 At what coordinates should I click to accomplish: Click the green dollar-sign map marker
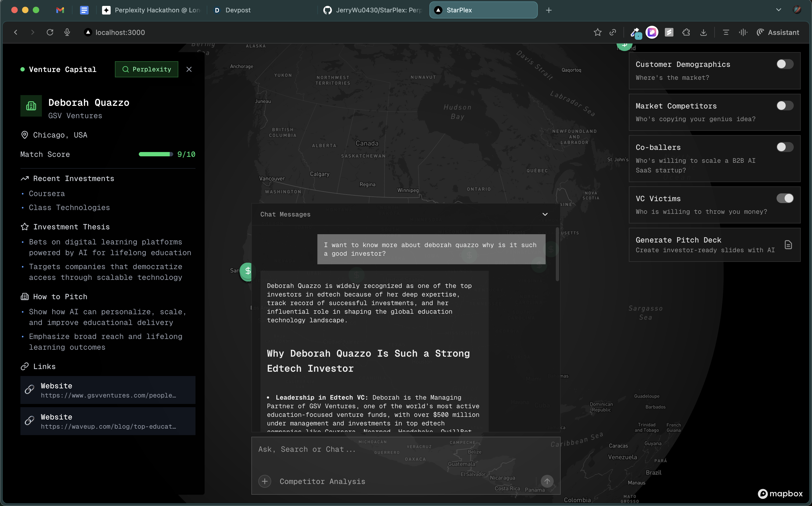248,271
